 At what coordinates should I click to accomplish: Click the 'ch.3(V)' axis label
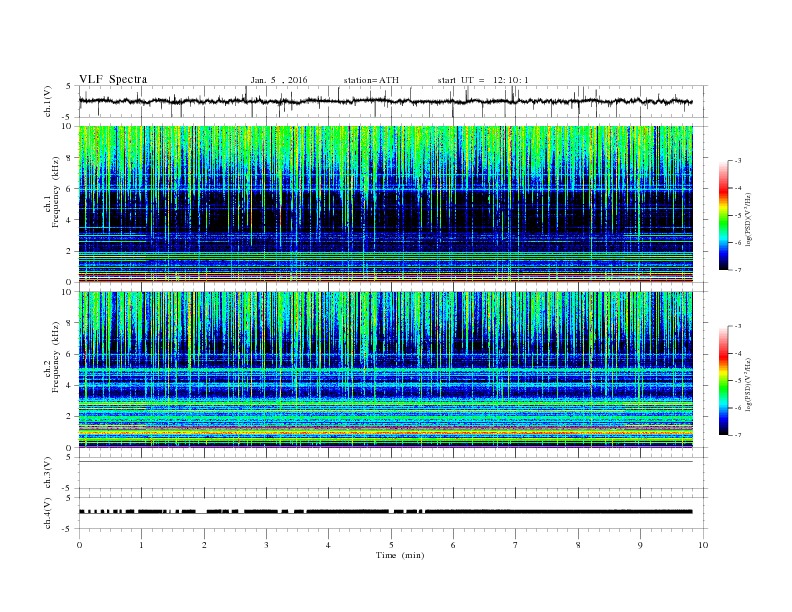point(48,473)
